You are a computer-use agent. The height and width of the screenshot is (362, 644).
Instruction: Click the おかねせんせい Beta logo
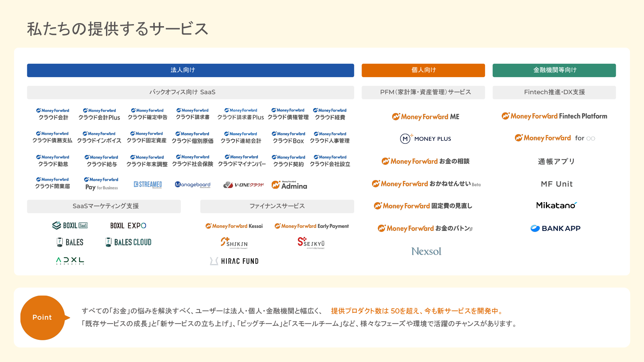click(x=426, y=184)
